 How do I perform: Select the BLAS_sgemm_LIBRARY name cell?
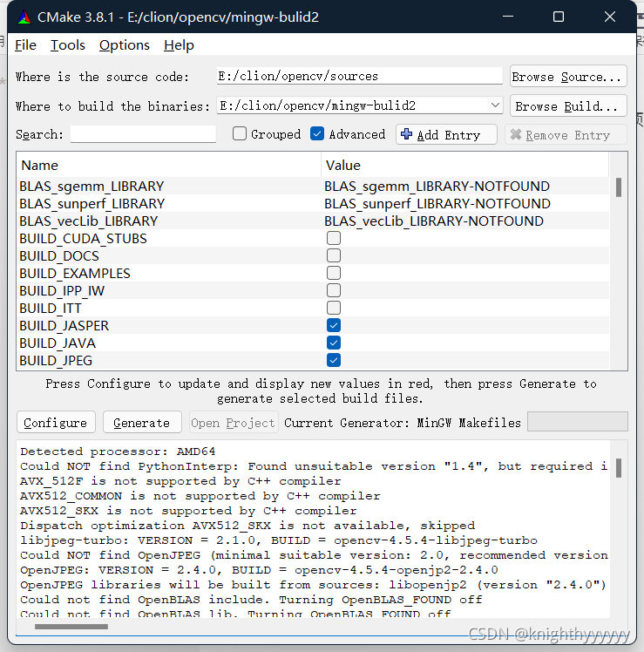(x=169, y=186)
